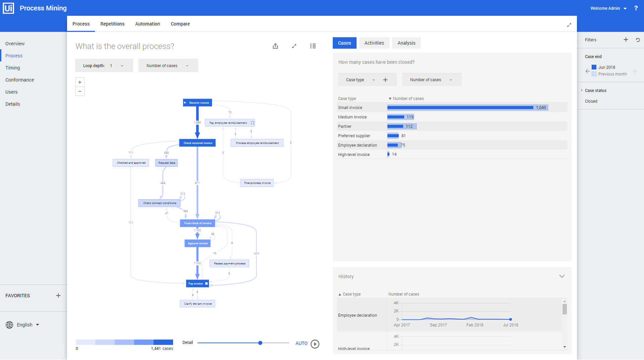Open the list view of process activities
Image resolution: width=644 pixels, height=360 pixels.
(313, 46)
